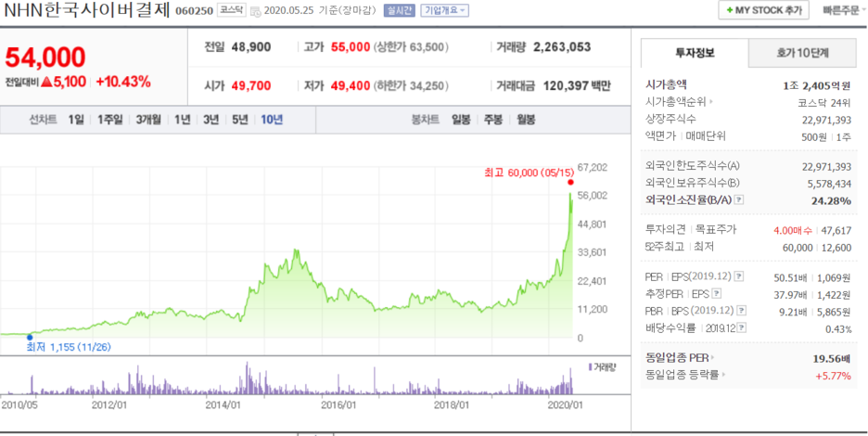Show the 월봉 candlestick chart
This screenshot has width=868, height=436.
(526, 120)
